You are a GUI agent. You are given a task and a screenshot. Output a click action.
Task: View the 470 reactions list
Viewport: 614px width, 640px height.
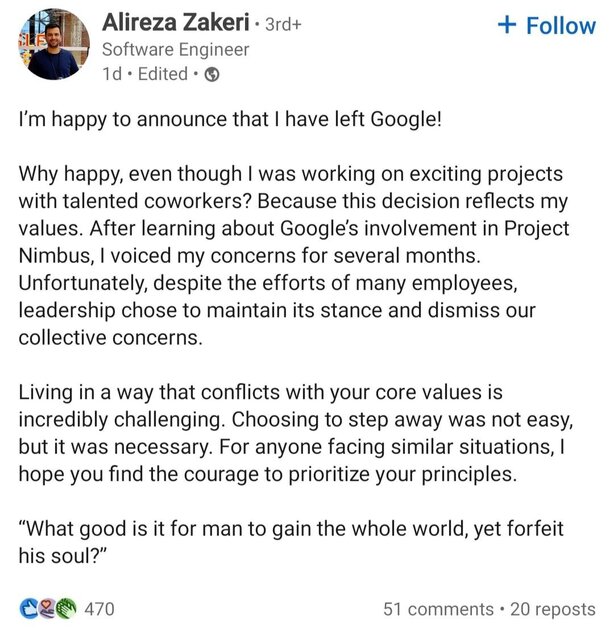pyautogui.click(x=99, y=608)
